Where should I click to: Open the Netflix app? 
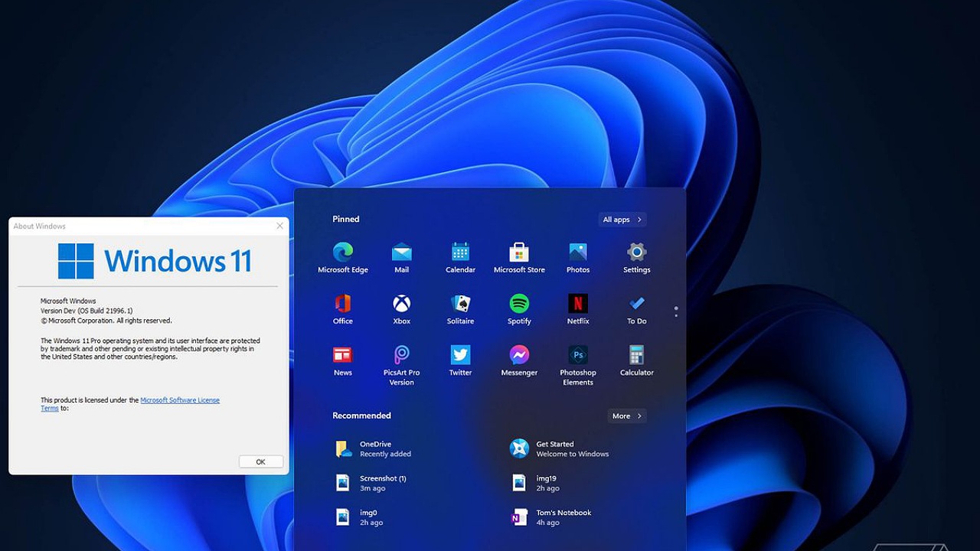click(578, 304)
